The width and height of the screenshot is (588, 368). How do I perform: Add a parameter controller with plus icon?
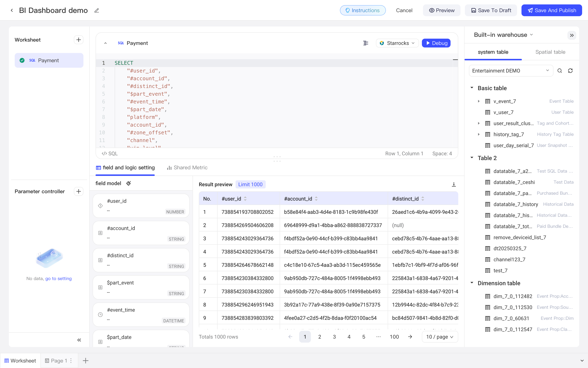[x=78, y=191]
